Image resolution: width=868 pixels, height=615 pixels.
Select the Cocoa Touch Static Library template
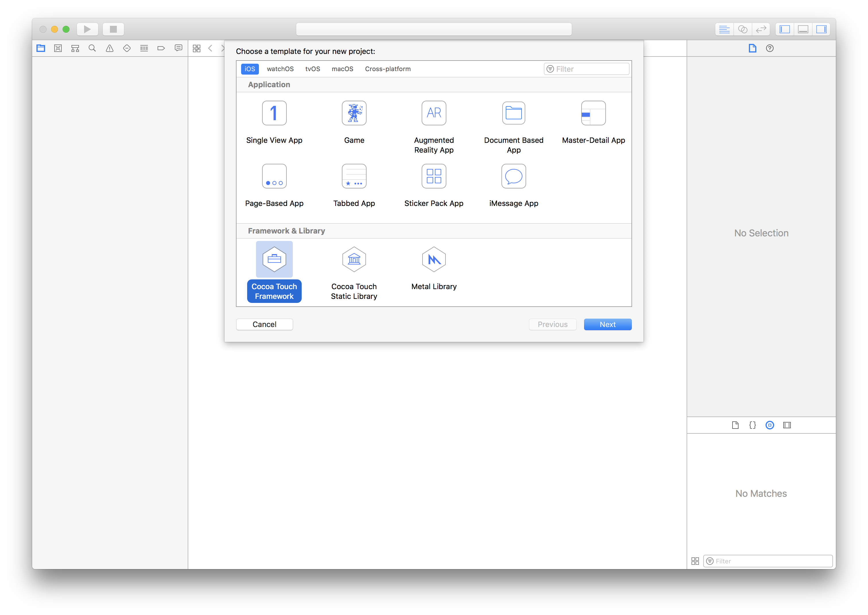pos(354,259)
